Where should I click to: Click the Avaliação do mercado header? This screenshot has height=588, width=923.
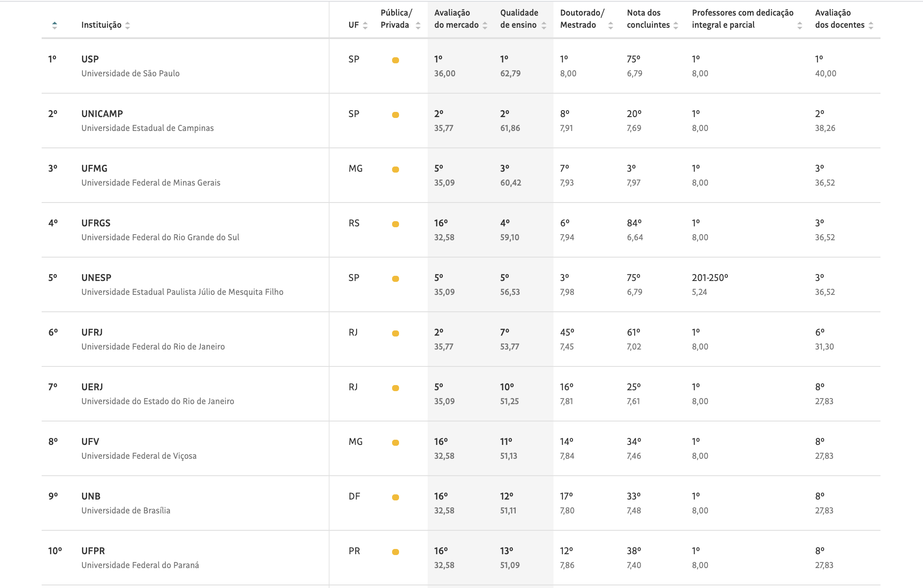tap(456, 19)
